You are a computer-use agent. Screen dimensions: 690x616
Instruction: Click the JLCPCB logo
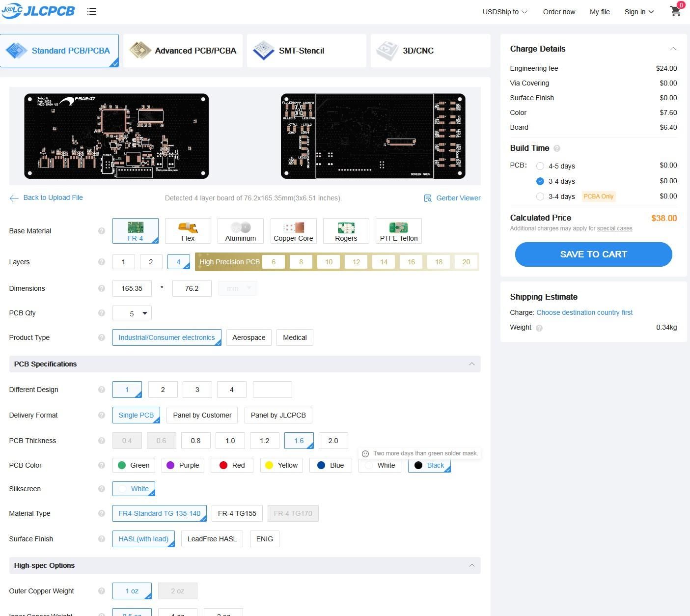pos(38,11)
